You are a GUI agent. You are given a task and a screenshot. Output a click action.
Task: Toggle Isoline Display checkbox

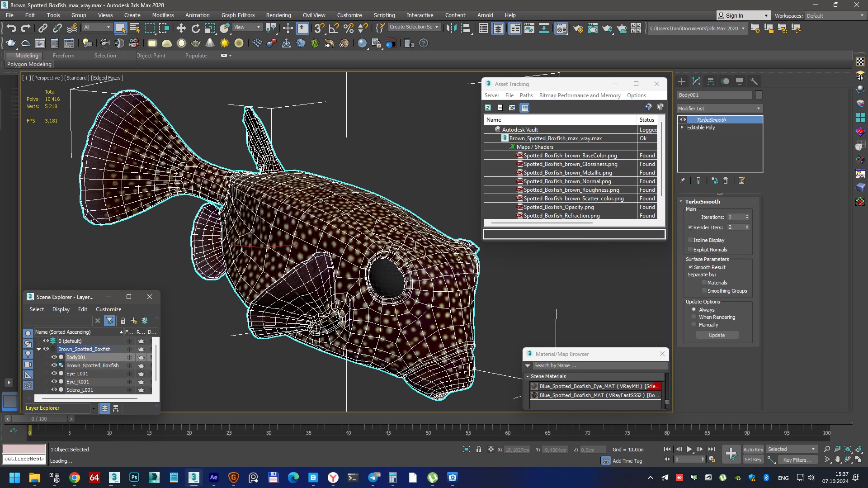click(x=690, y=240)
